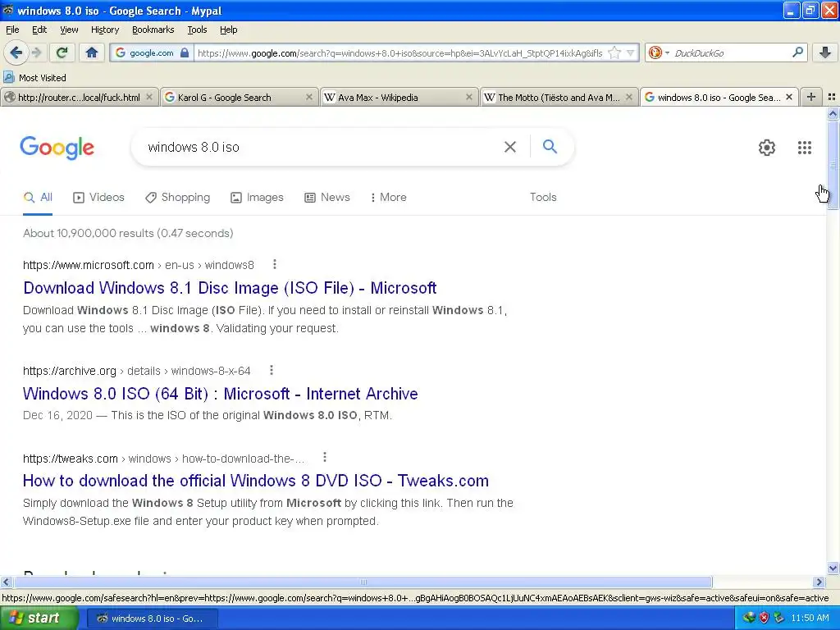The height and width of the screenshot is (630, 840).
Task: Click the Forward navigation arrow
Action: pyautogui.click(x=37, y=52)
